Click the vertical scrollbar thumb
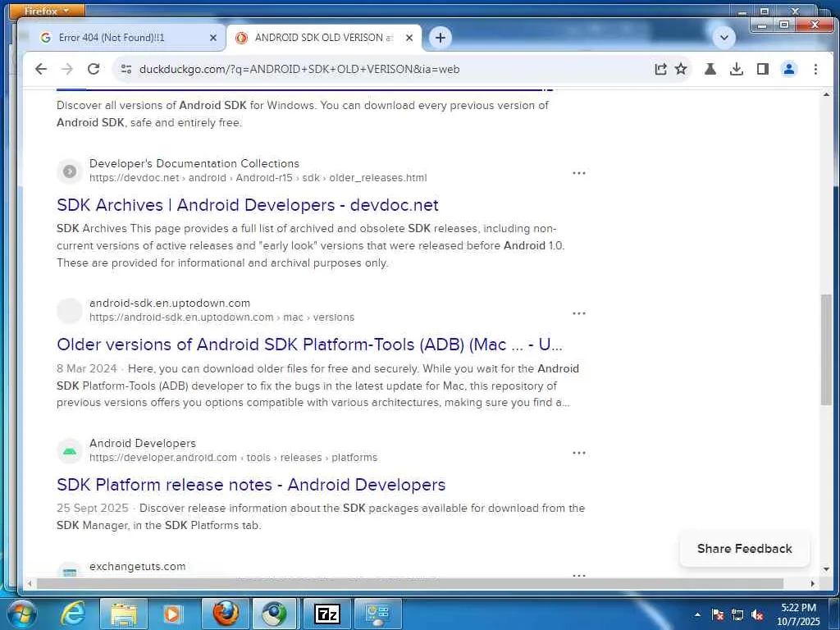Screen dimensions: 840x630 [826, 349]
